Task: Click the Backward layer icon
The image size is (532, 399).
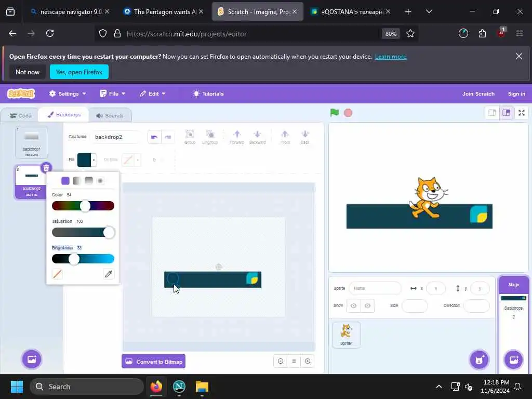Action: point(257,137)
